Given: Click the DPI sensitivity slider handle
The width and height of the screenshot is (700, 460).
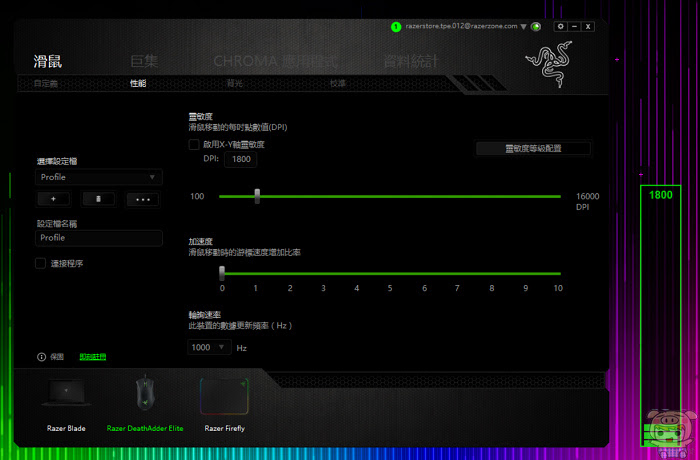Looking at the screenshot, I should coord(257,196).
